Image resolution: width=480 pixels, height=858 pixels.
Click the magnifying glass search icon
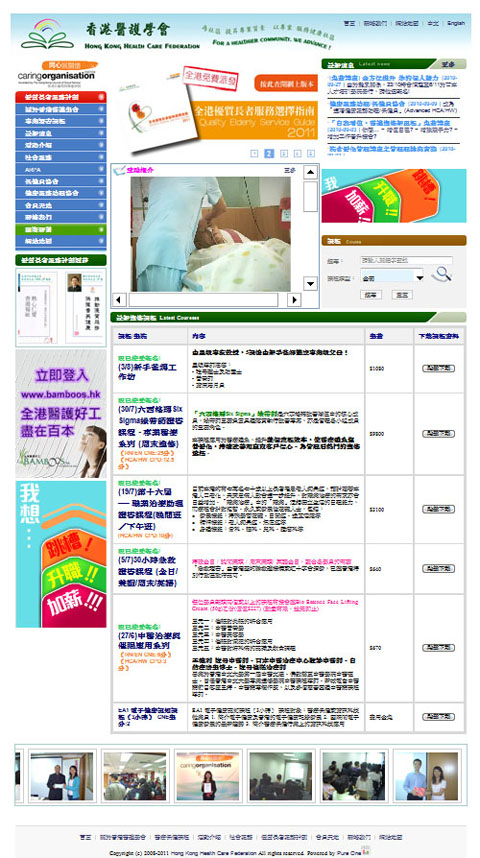[441, 273]
